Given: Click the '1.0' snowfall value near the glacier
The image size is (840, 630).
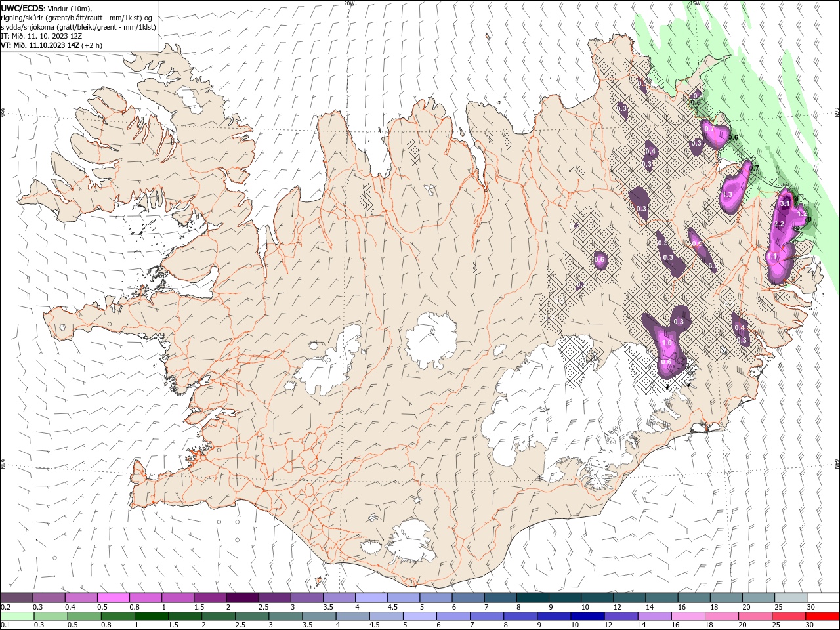Looking at the screenshot, I should (667, 343).
